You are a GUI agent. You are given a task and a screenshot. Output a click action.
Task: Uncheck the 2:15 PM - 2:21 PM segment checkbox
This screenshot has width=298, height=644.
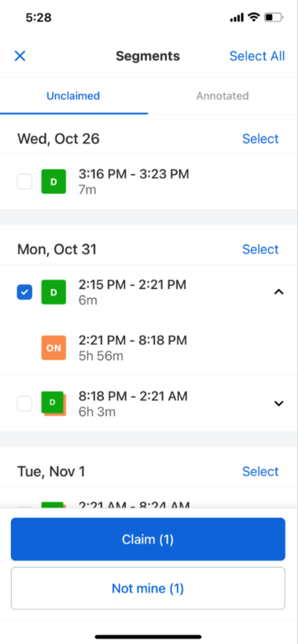[x=25, y=292]
